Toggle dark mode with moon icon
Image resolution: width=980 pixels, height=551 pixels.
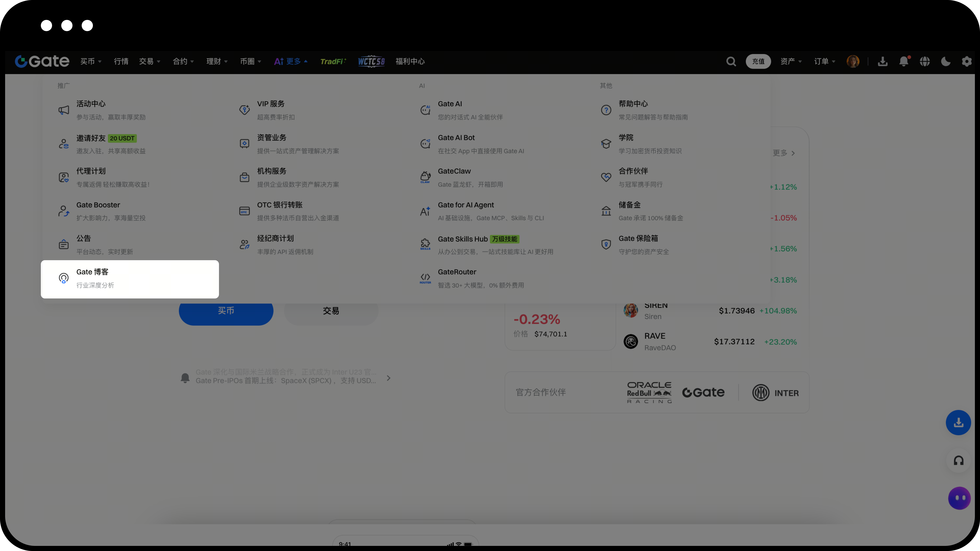point(946,61)
